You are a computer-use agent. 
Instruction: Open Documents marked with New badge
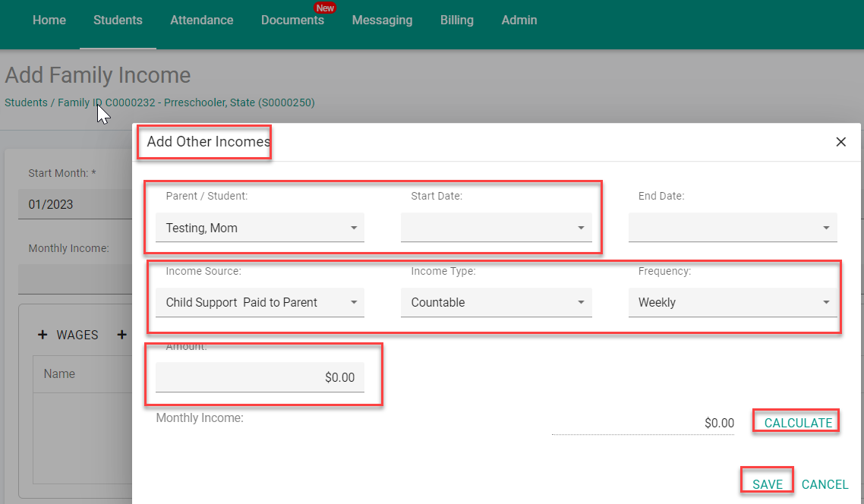pos(292,20)
